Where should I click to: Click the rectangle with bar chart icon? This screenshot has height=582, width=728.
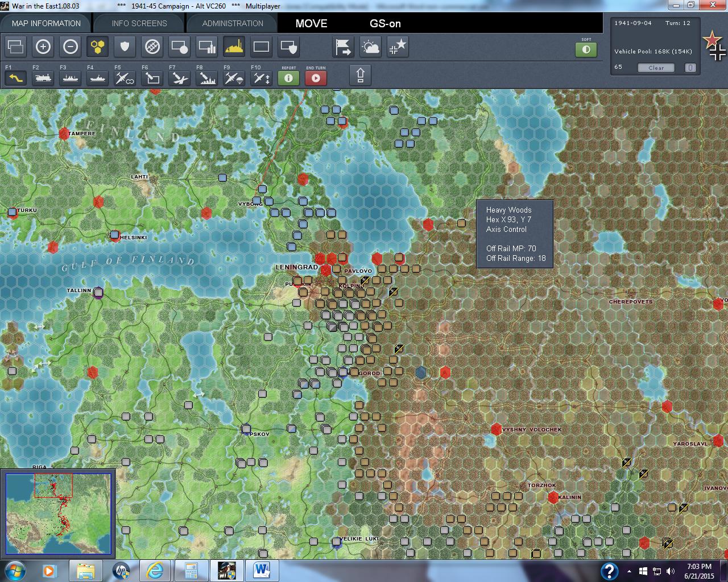[x=207, y=47]
